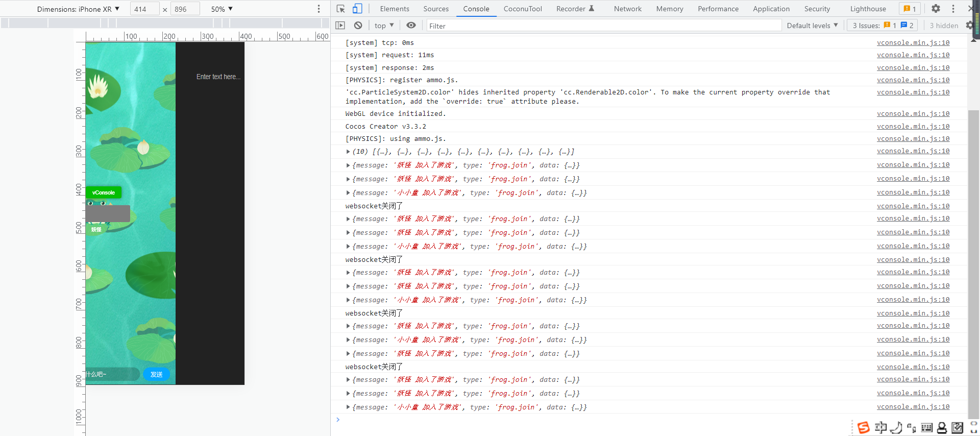Create a live expression with the eye icon
The image size is (980, 436).
(411, 26)
